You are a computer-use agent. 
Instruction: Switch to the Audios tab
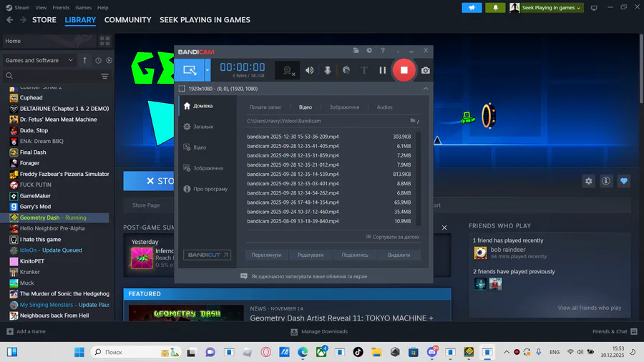coord(384,107)
